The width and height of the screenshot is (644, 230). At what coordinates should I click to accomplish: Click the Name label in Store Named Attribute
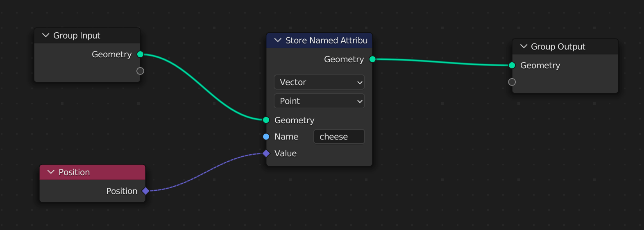click(286, 137)
